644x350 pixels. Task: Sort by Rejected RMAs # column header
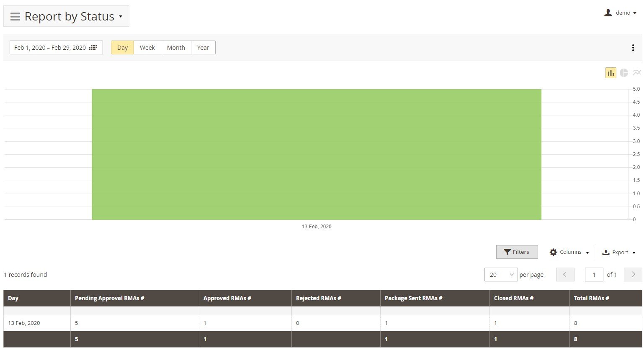pos(336,298)
